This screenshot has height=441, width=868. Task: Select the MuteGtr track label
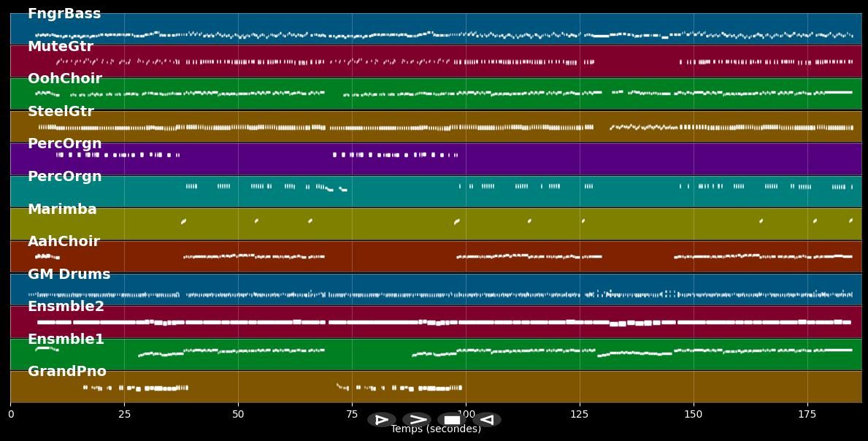pyautogui.click(x=61, y=47)
